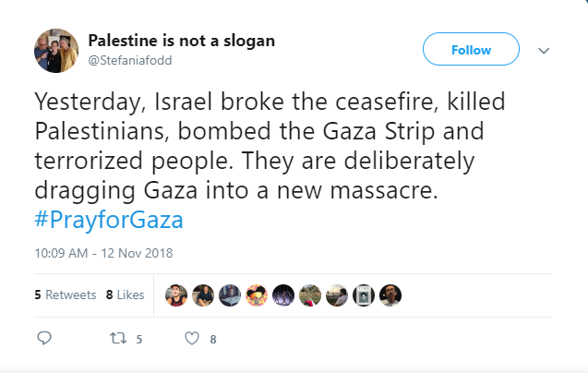Click the retweet count number 5
Image resolution: width=588 pixels, height=373 pixels.
pos(139,339)
